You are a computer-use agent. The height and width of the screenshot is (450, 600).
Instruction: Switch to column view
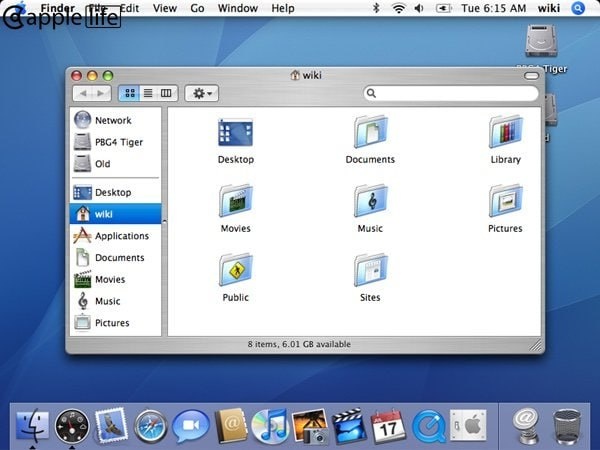click(166, 93)
